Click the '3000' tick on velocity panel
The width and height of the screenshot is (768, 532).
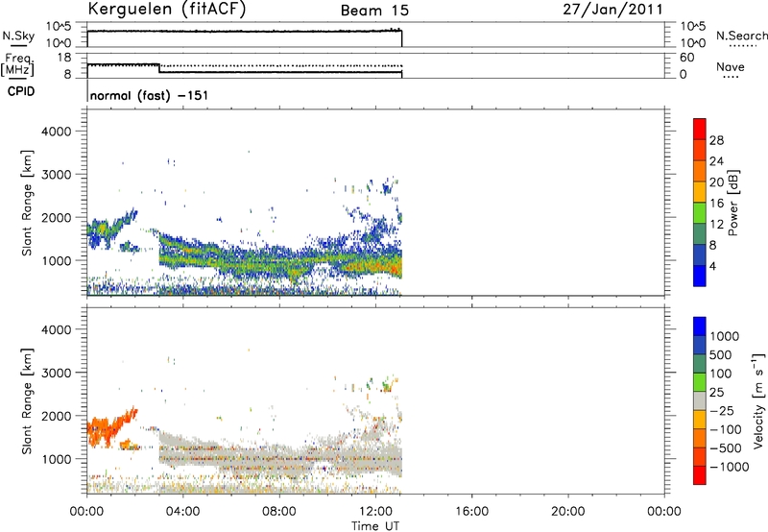click(x=56, y=373)
